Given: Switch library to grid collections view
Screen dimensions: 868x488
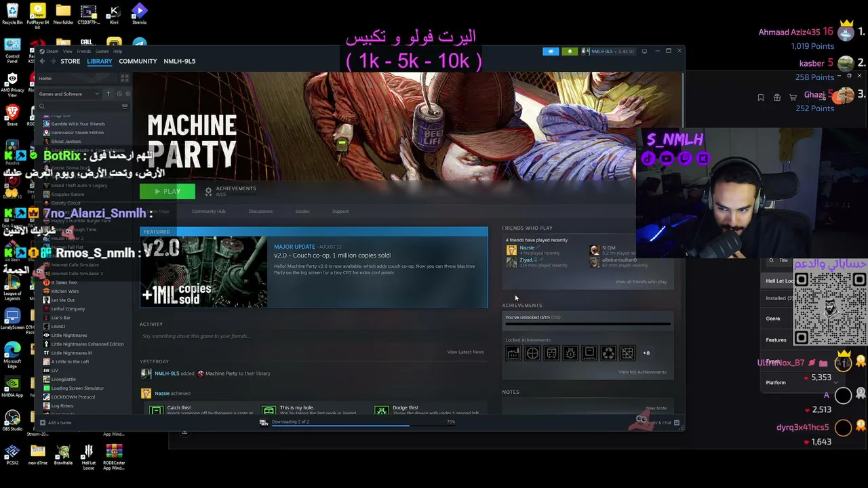Looking at the screenshot, I should 124,79.
